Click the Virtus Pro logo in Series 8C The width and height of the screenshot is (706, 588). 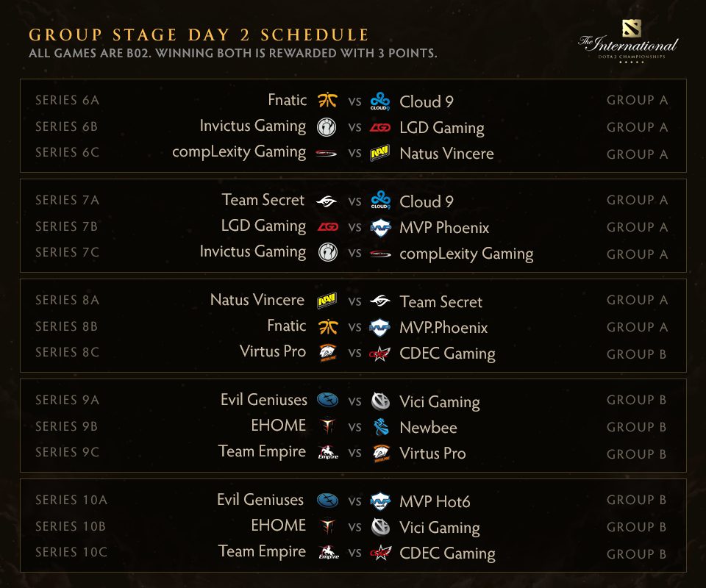[327, 353]
